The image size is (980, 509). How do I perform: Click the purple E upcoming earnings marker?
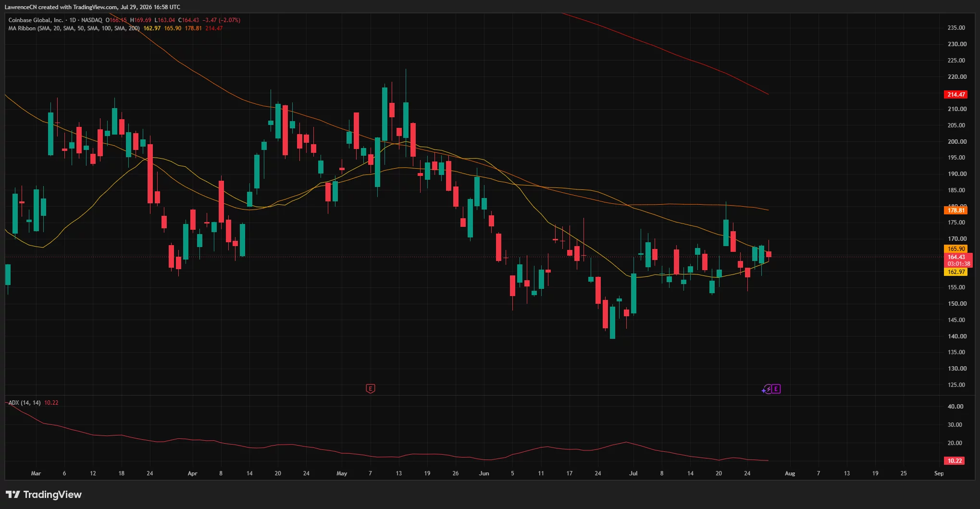click(x=776, y=389)
